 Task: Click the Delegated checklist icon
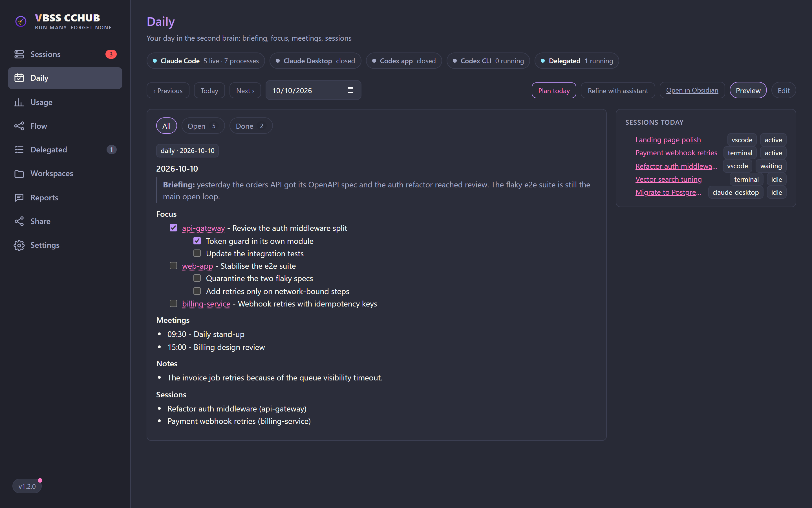tap(19, 150)
